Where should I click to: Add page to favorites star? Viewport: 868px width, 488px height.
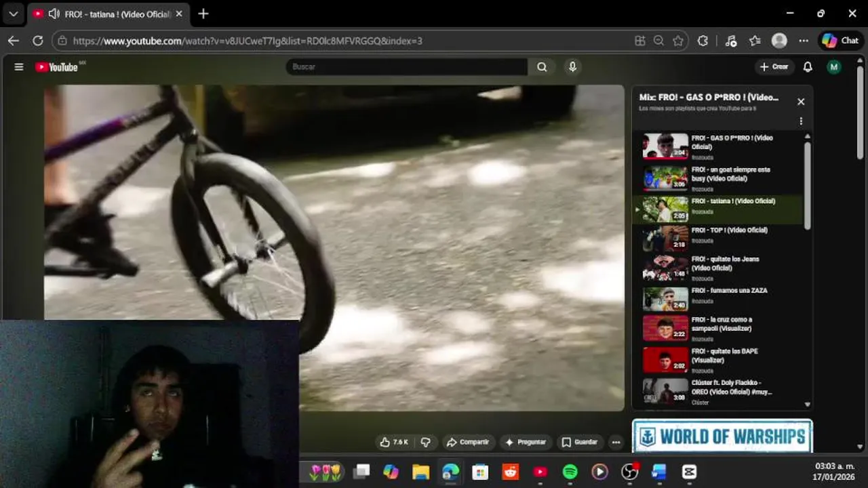click(678, 41)
